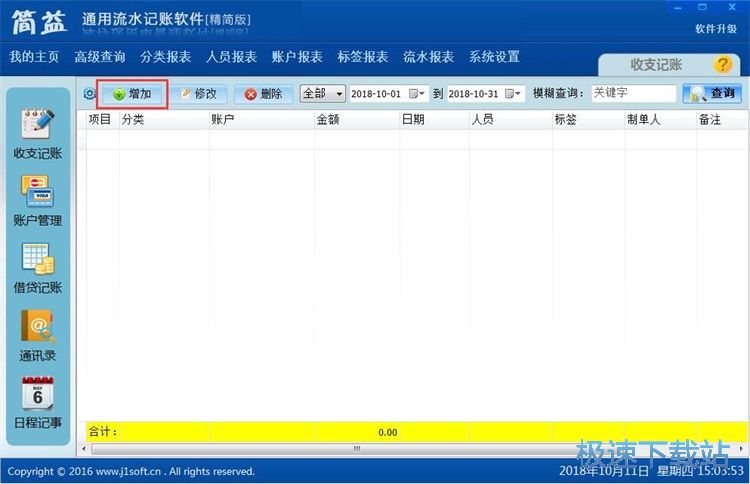The width and height of the screenshot is (750, 484).
Task: Click the 合计： total label
Action: coord(103,431)
